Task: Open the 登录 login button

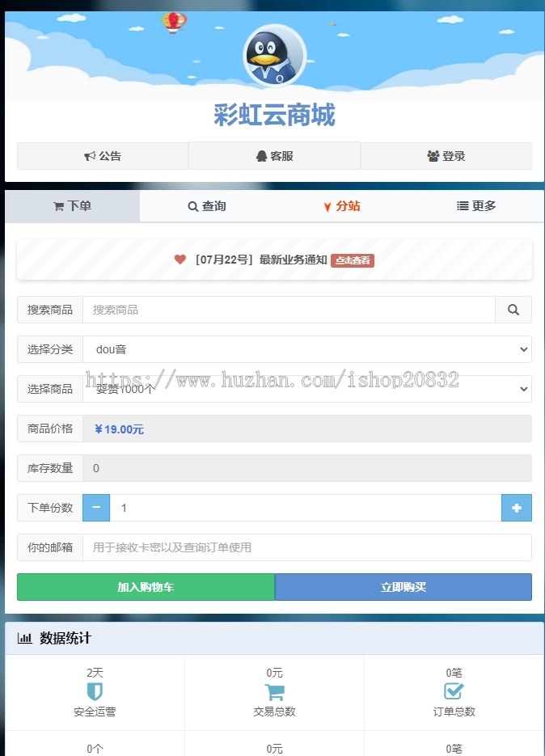Action: pyautogui.click(x=446, y=156)
